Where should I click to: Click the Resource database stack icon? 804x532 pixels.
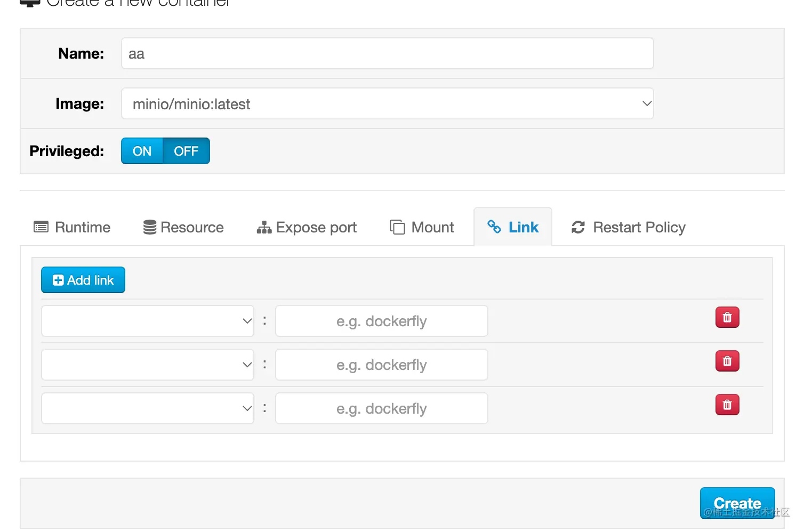(x=150, y=228)
